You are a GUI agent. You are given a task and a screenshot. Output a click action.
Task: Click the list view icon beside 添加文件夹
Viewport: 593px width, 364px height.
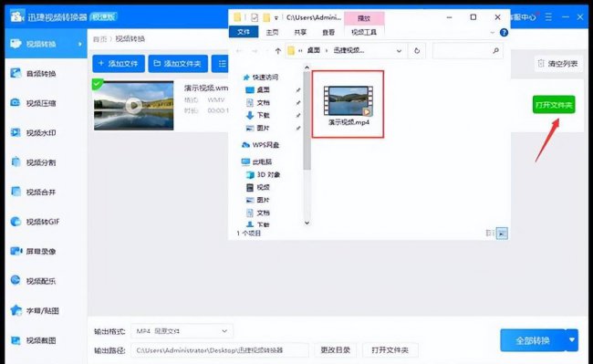pyautogui.click(x=221, y=64)
